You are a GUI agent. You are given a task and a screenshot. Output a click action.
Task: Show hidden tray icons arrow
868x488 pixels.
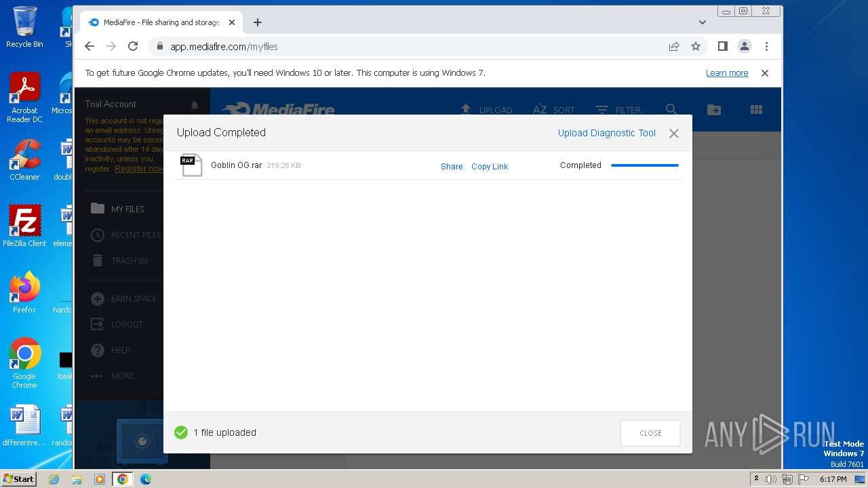(x=756, y=479)
